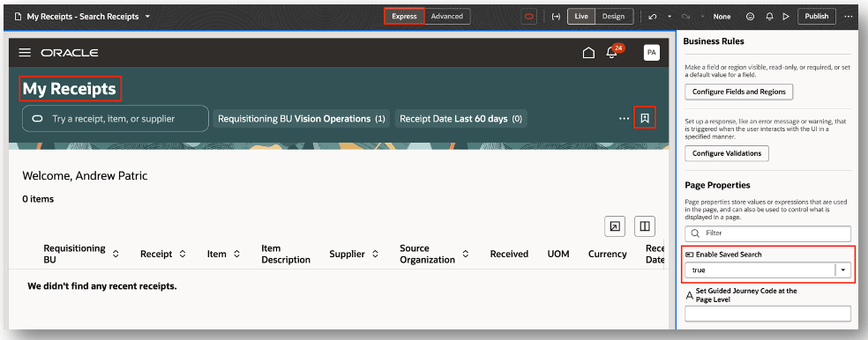This screenshot has width=868, height=340.
Task: Sort by Item column
Action: point(236,254)
